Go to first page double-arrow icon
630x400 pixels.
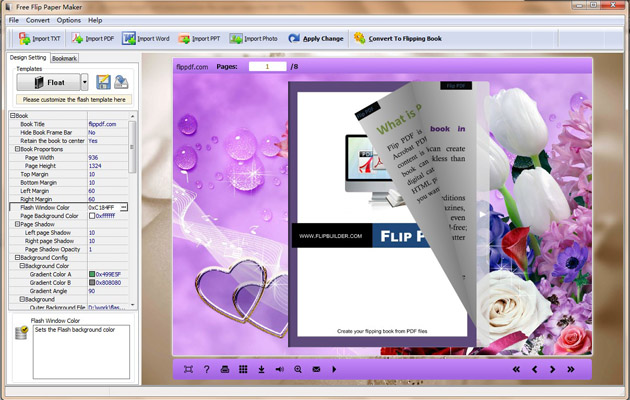tap(516, 369)
